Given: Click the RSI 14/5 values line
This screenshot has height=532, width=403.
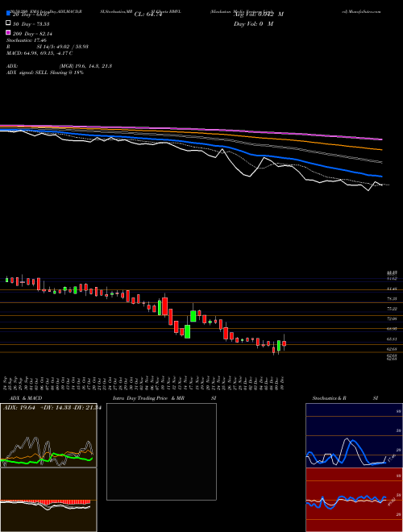Looking at the screenshot, I should [48, 47].
